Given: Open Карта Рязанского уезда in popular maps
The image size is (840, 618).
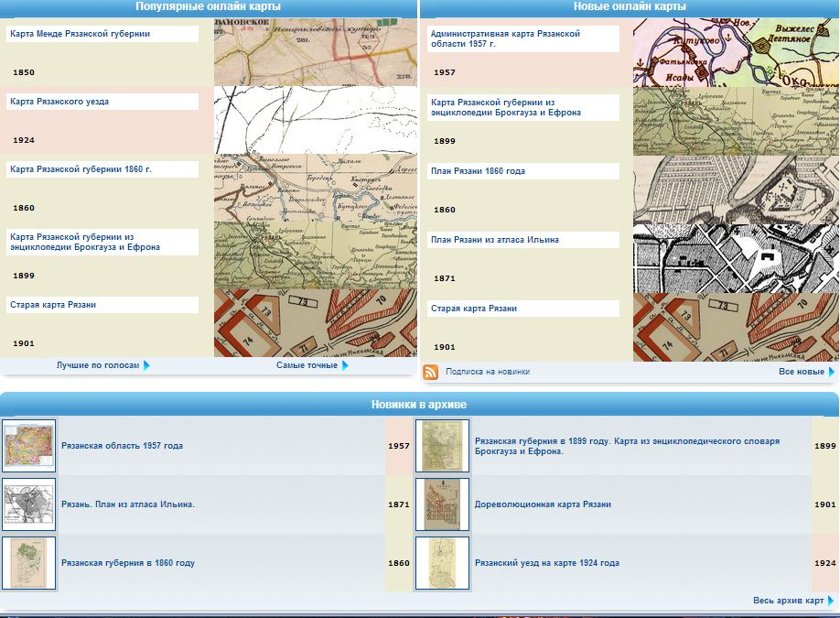Looking at the screenshot, I should point(59,102).
